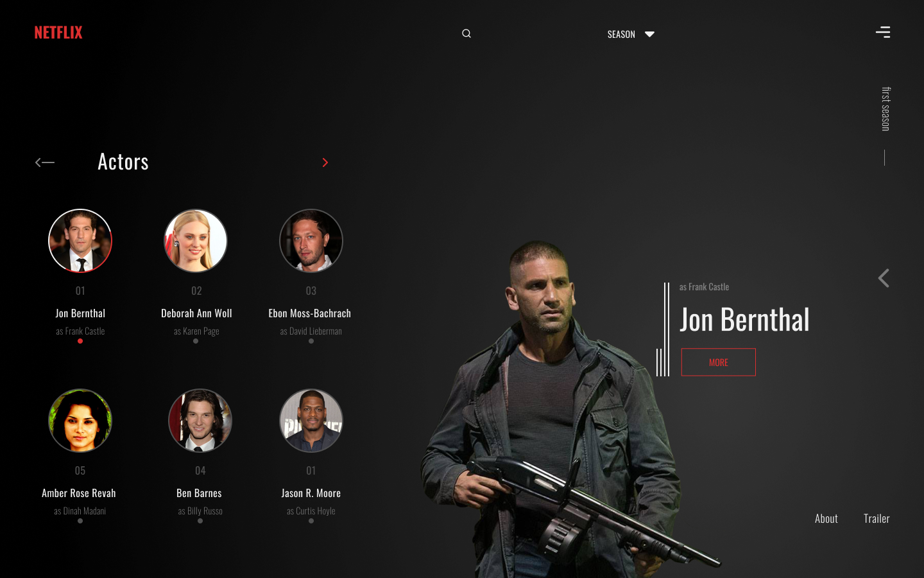The image size is (924, 578).
Task: Click the red MORE button
Action: coord(718,362)
